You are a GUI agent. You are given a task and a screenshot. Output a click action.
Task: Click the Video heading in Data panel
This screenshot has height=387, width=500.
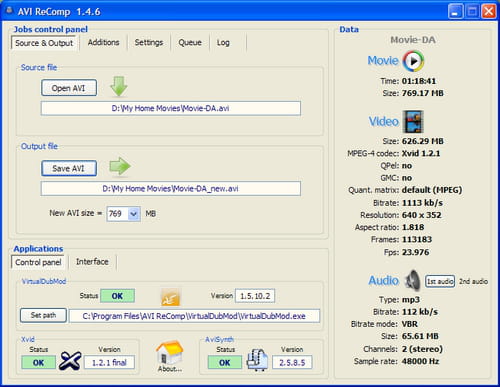point(383,121)
